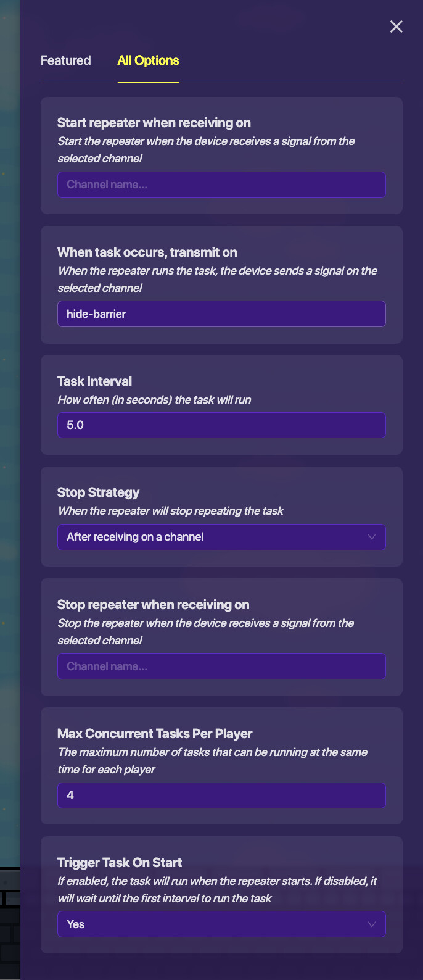Click the hide-barrier transmit channel field
The image size is (423, 980).
221,314
